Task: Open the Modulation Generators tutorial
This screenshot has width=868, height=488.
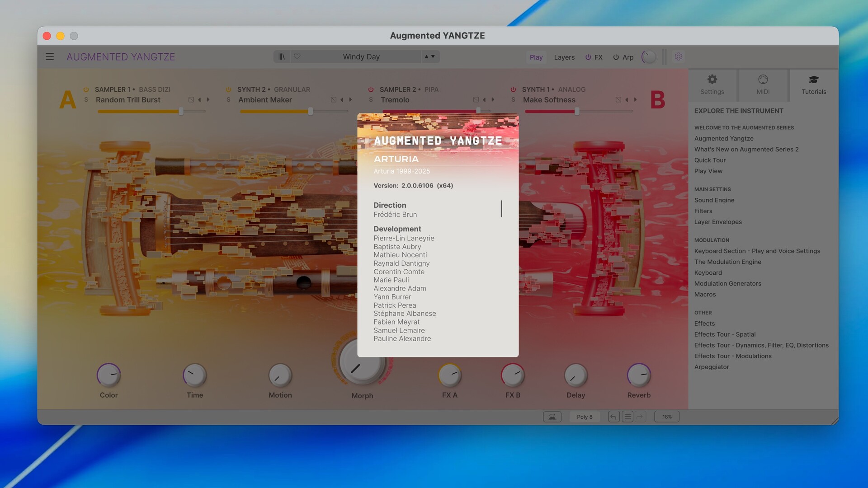Action: pyautogui.click(x=728, y=283)
